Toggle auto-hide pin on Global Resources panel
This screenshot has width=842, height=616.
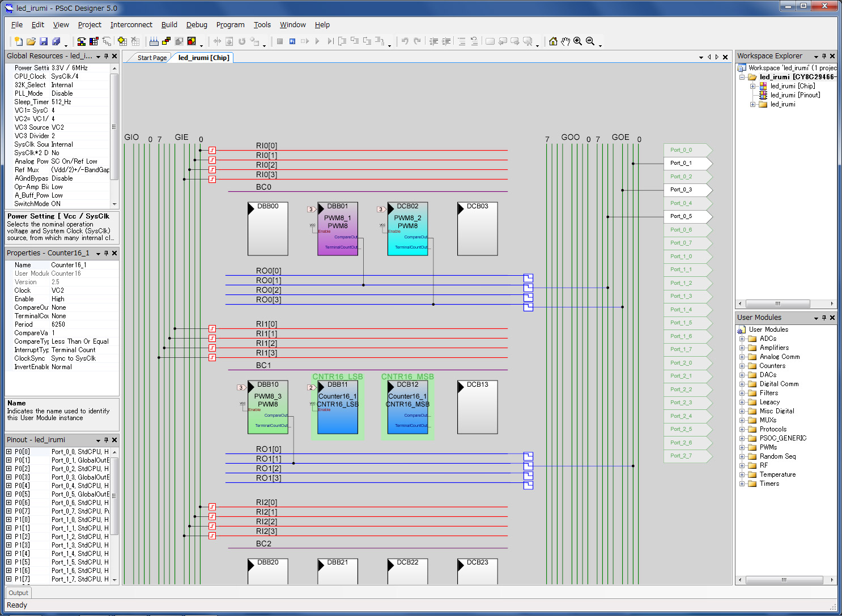pyautogui.click(x=106, y=56)
